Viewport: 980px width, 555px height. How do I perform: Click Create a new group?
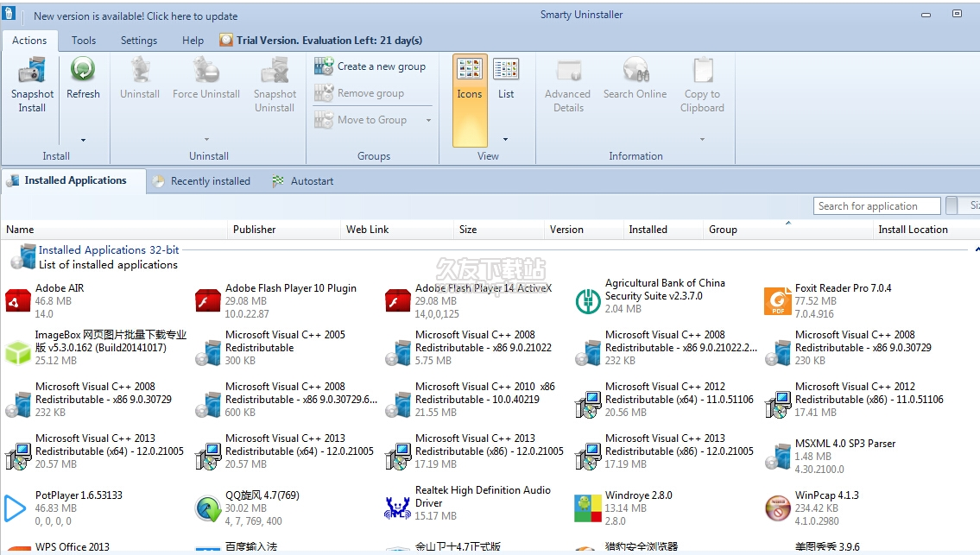[x=370, y=66]
